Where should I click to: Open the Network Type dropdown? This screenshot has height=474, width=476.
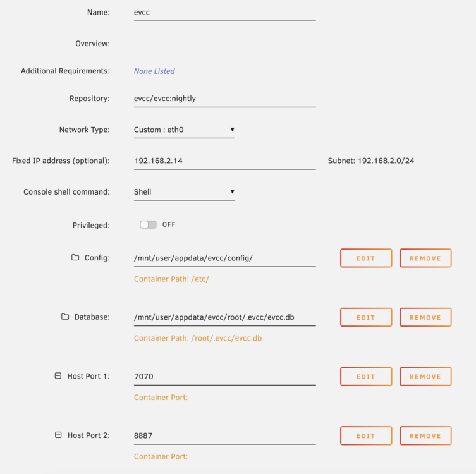[184, 130]
